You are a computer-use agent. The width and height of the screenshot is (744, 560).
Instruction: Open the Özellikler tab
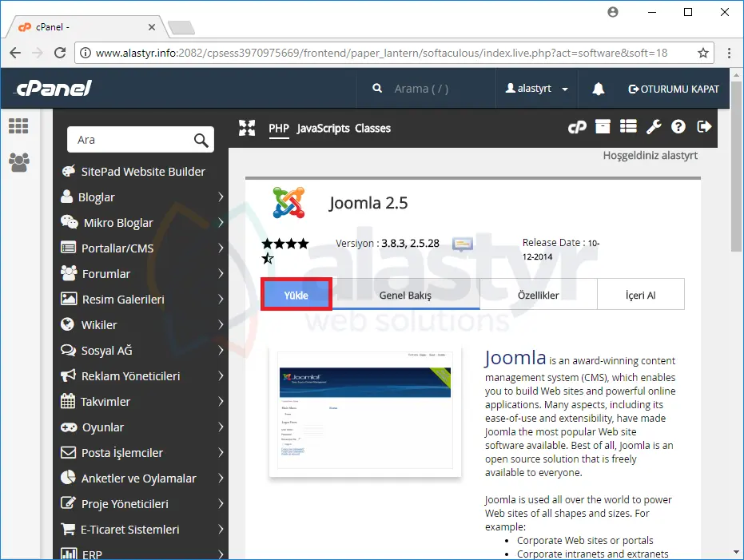pos(539,295)
